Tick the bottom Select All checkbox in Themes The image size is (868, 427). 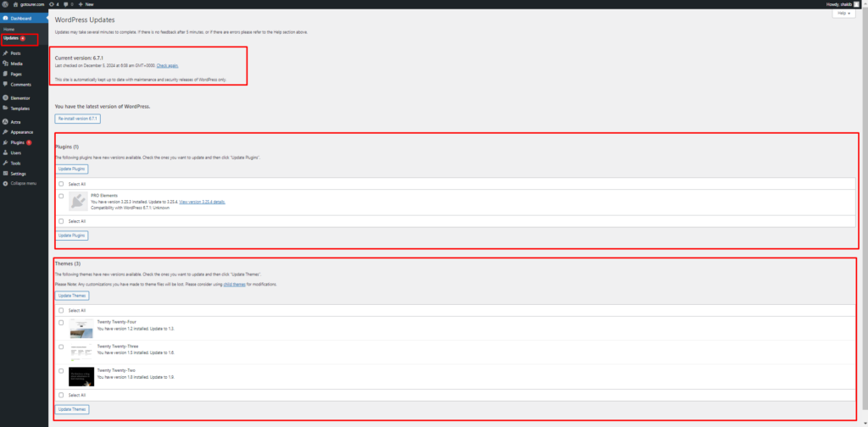[x=61, y=396]
